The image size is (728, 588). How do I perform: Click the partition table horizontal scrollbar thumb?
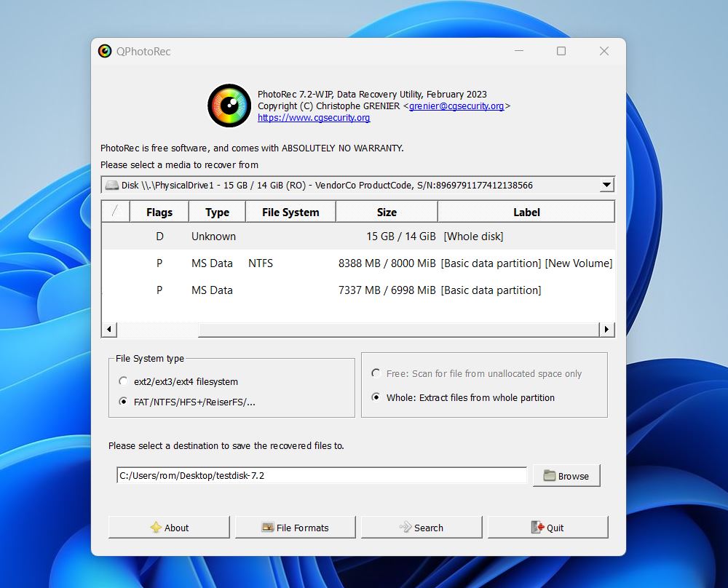(x=398, y=330)
